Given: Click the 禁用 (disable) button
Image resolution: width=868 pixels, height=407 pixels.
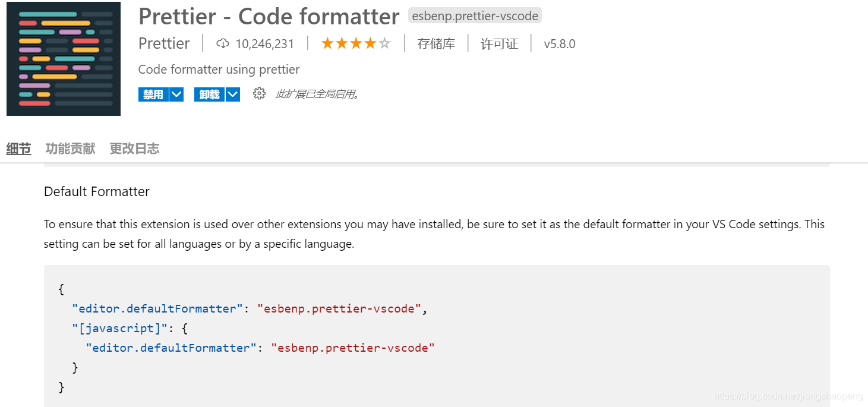Looking at the screenshot, I should click(153, 94).
